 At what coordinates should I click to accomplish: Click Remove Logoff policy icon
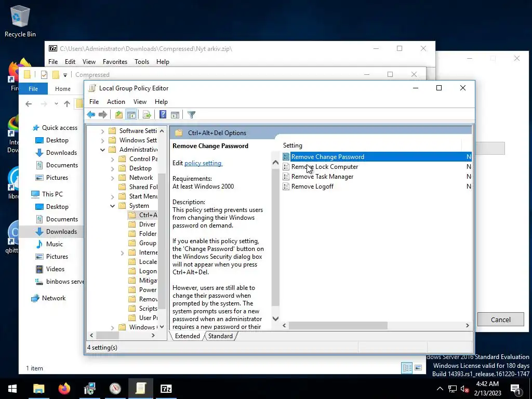[x=286, y=187]
